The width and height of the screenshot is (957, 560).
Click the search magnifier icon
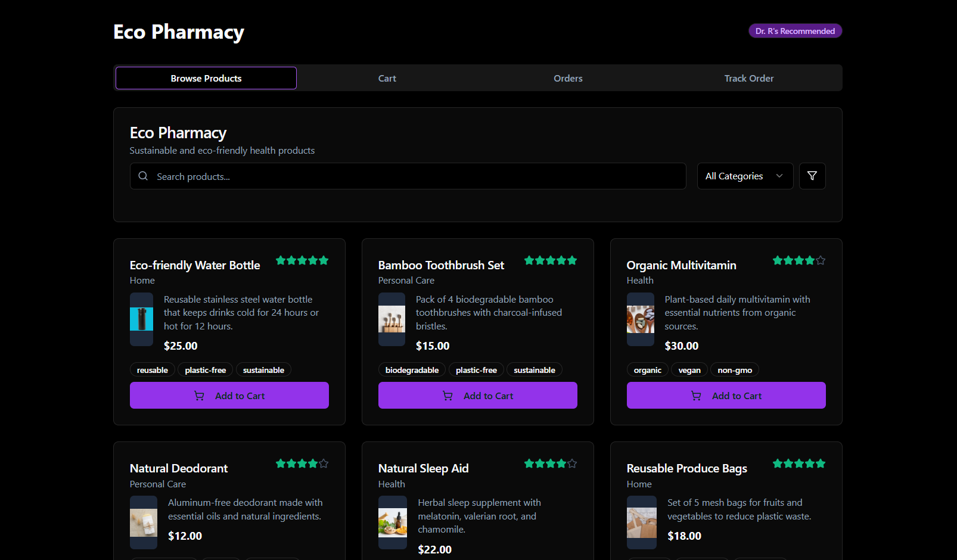(x=143, y=176)
